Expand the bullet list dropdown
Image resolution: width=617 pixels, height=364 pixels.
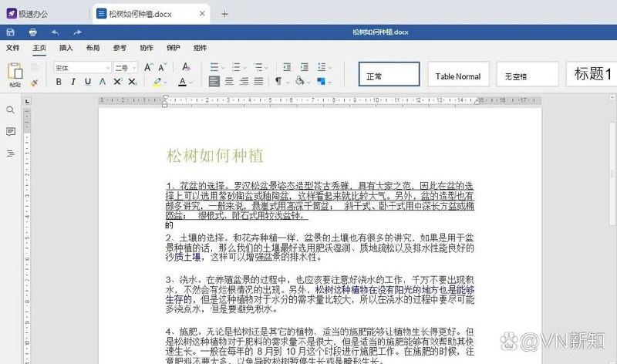click(223, 68)
